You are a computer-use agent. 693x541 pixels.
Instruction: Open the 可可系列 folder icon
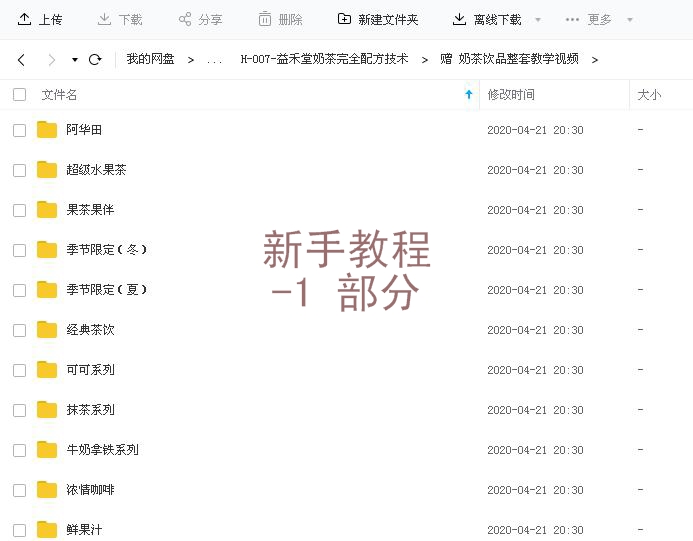[x=47, y=370]
